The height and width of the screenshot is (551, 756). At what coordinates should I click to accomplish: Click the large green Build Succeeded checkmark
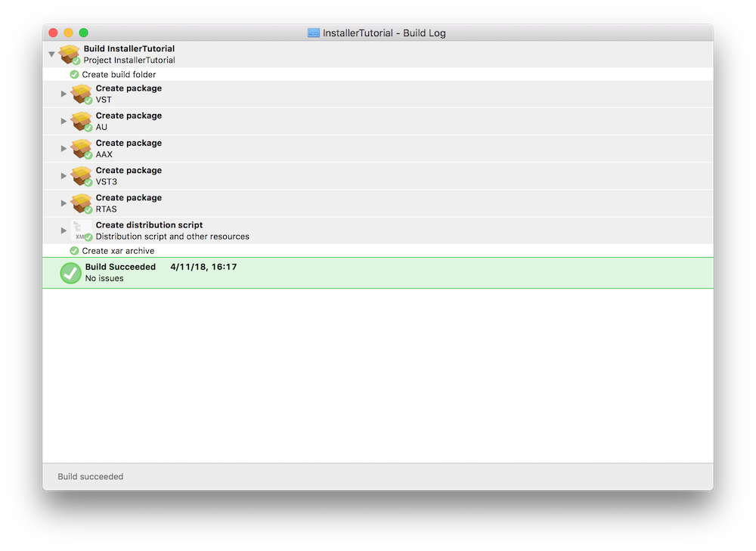click(70, 273)
